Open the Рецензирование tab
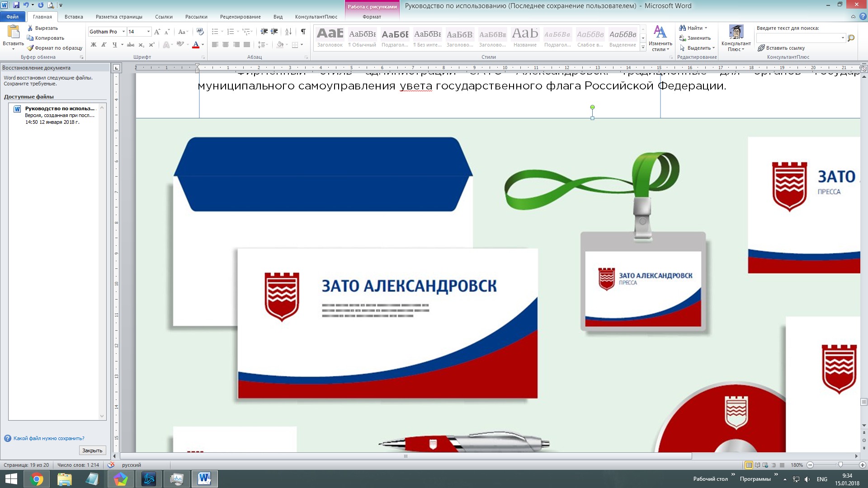Screen dimensions: 868x488 (240, 17)
